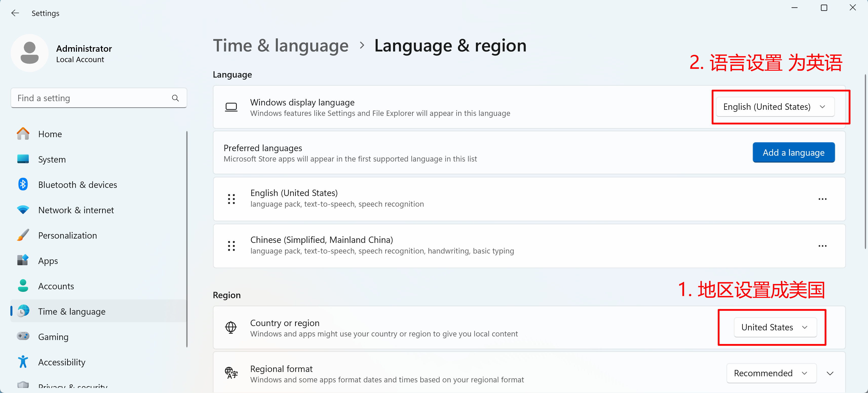Open the Windows display language dropdown

tap(775, 107)
